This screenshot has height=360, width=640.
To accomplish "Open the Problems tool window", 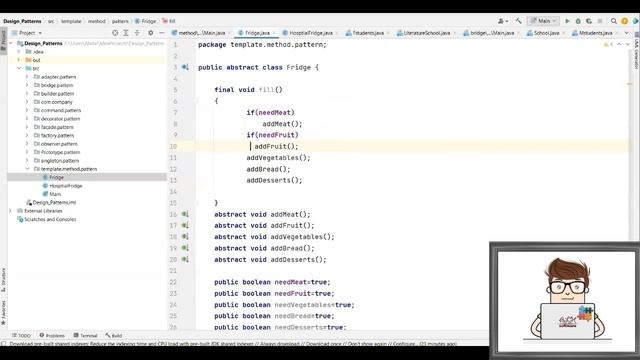I will [52, 336].
